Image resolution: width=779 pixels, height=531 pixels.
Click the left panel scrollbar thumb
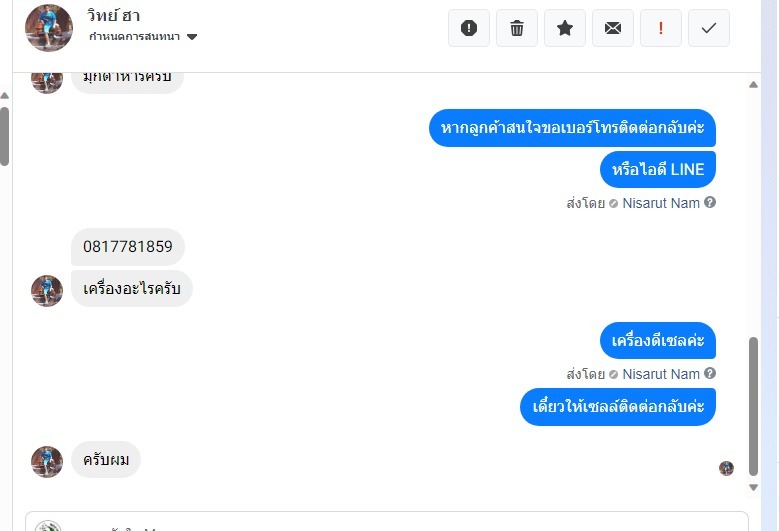click(x=4, y=136)
